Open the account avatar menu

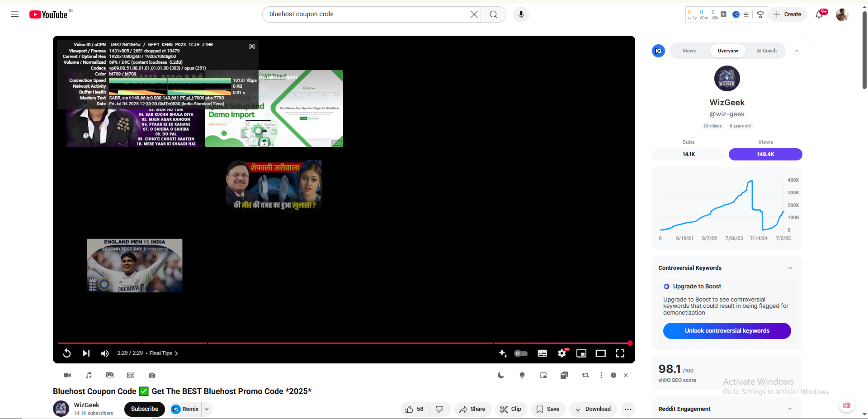click(842, 14)
